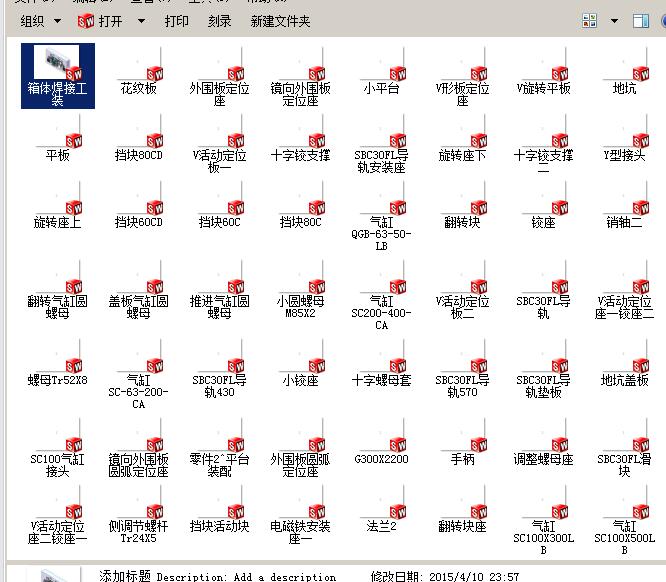Click the 打开 toolbar button

click(101, 21)
